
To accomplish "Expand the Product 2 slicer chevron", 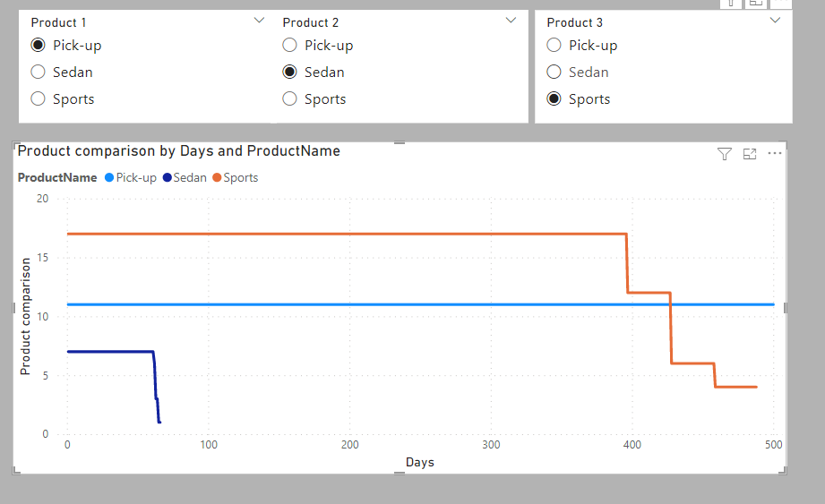I will [511, 21].
